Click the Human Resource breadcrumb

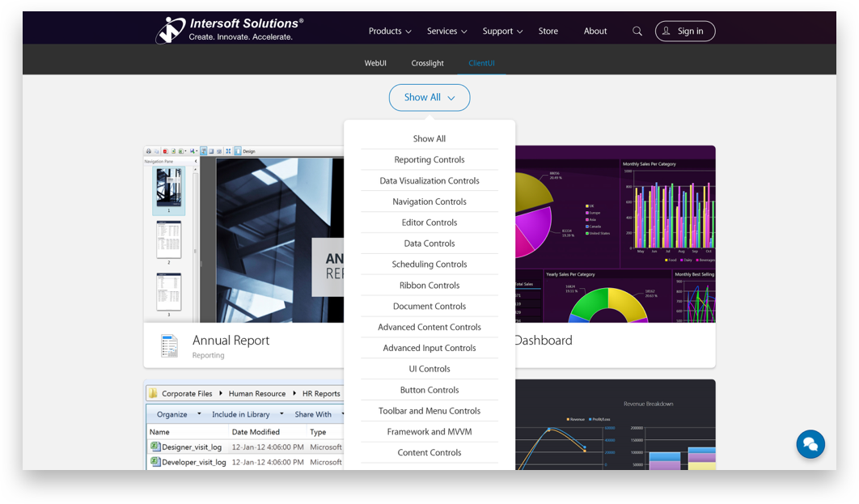[x=257, y=393]
